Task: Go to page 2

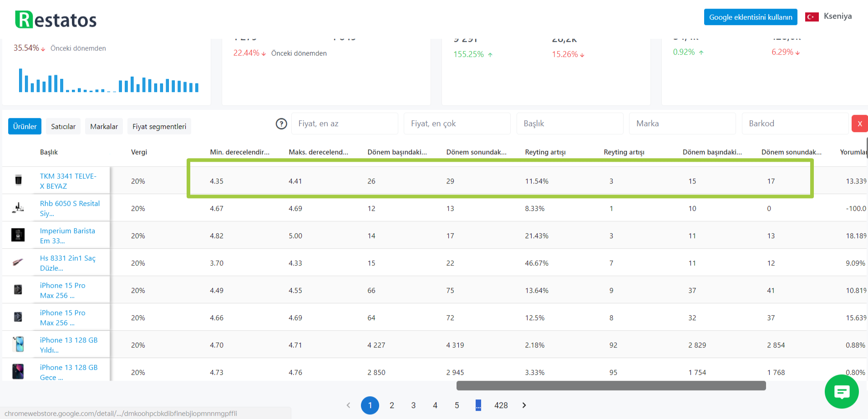Action: [391, 405]
